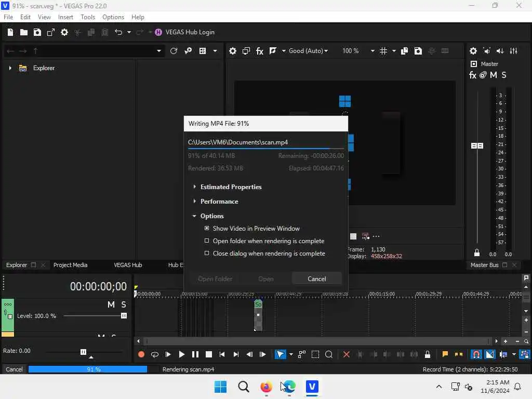The image size is (532, 399).
Task: Solo the Master bus
Action: pos(504,75)
